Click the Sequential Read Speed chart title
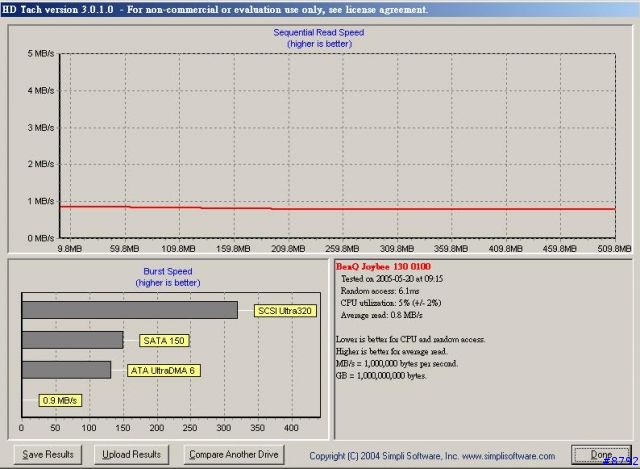The image size is (640, 469). pos(319,33)
